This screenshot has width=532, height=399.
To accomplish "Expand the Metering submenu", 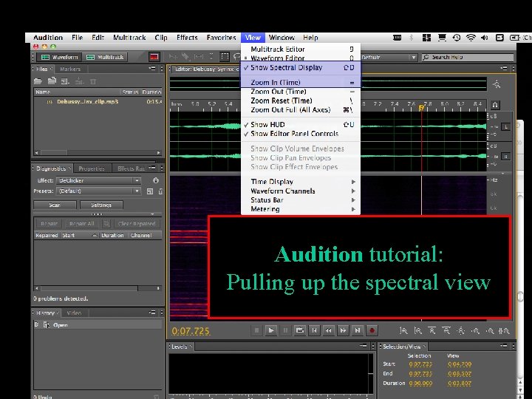I will pos(301,209).
